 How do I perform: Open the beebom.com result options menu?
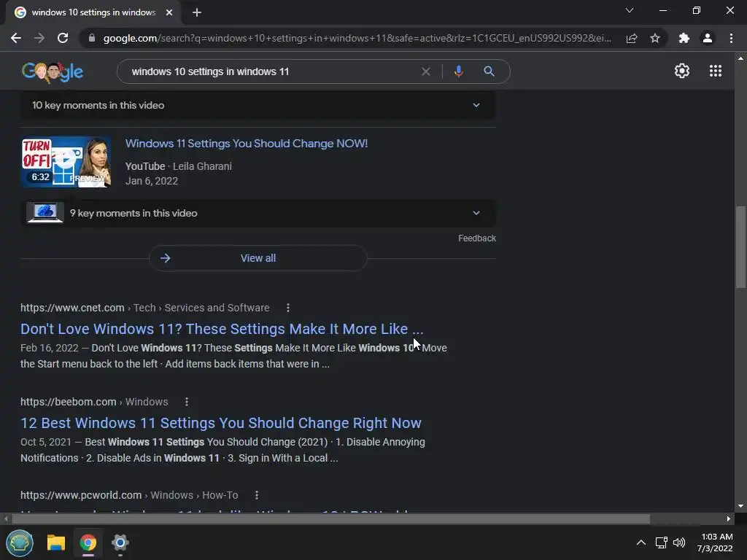pyautogui.click(x=186, y=402)
